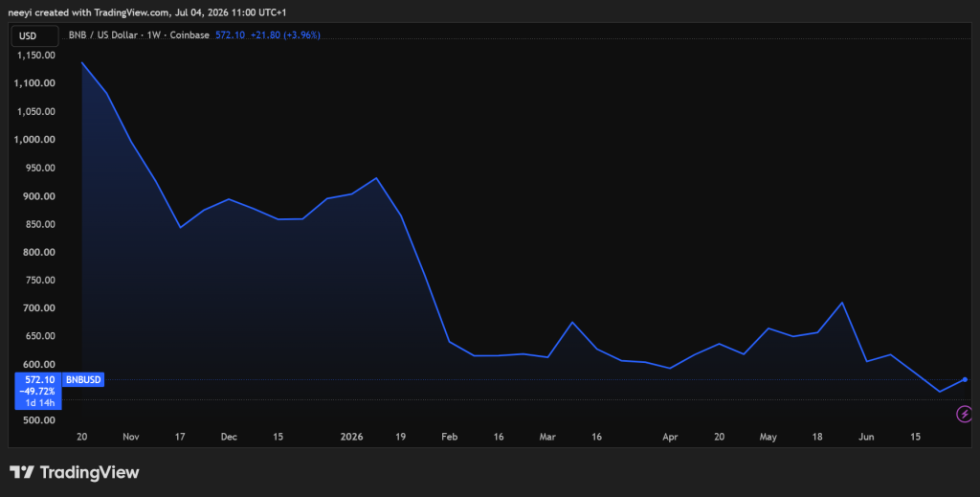Click the 1,150.00 price axis label
This screenshot has height=497, width=980.
click(36, 55)
